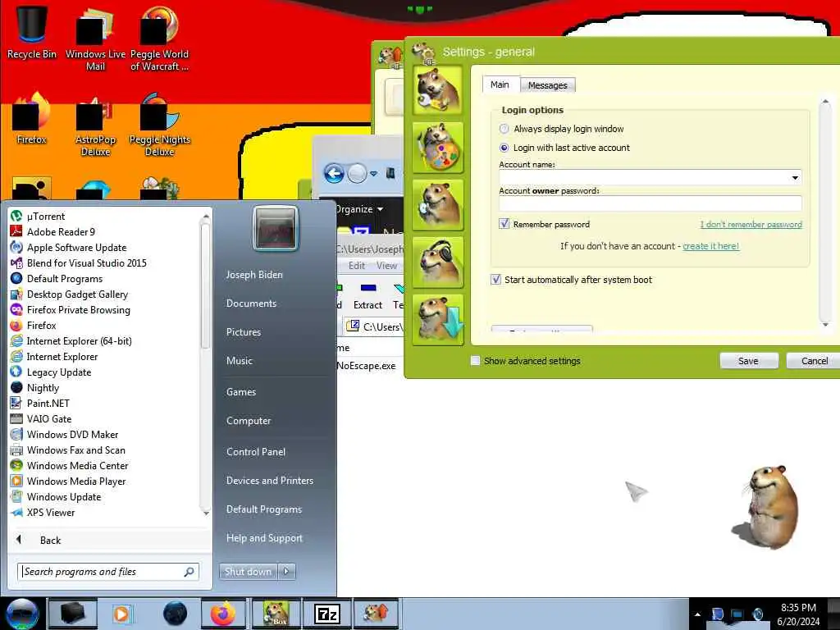Save the general settings
This screenshot has width=840, height=630.
coord(748,361)
